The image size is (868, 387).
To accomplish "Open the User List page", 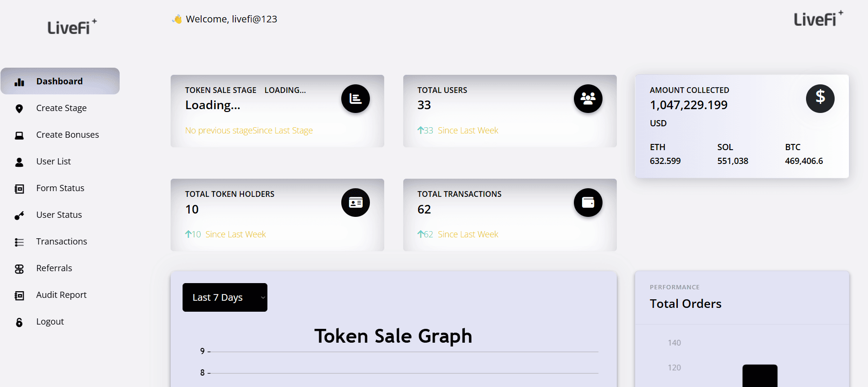I will click(x=53, y=162).
